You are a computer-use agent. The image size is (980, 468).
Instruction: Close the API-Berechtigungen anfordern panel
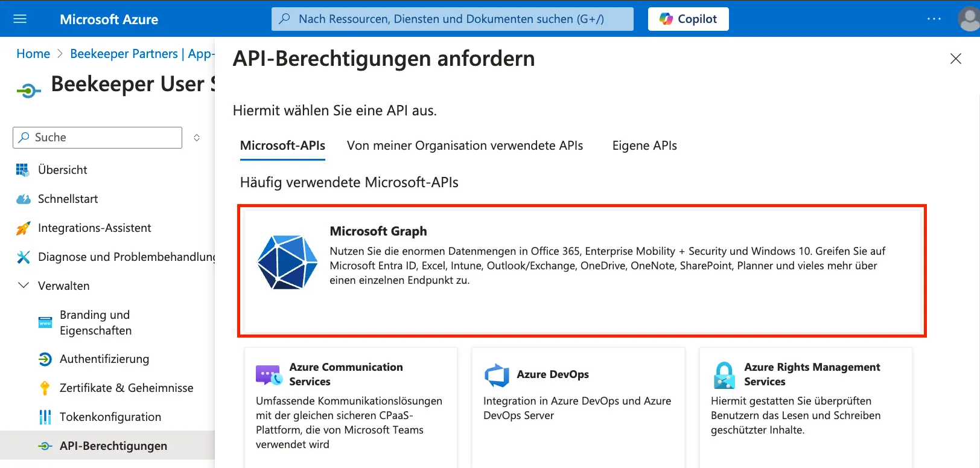tap(956, 59)
